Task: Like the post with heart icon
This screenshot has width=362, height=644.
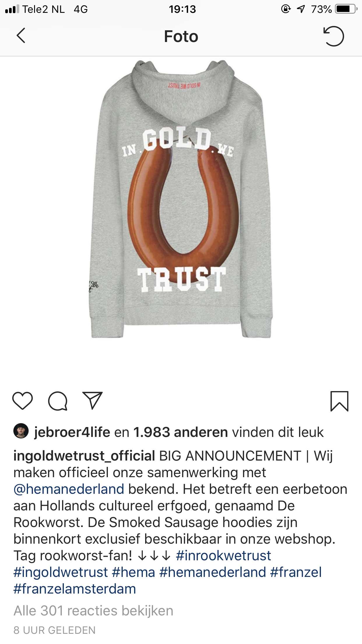Action: pos(22,401)
